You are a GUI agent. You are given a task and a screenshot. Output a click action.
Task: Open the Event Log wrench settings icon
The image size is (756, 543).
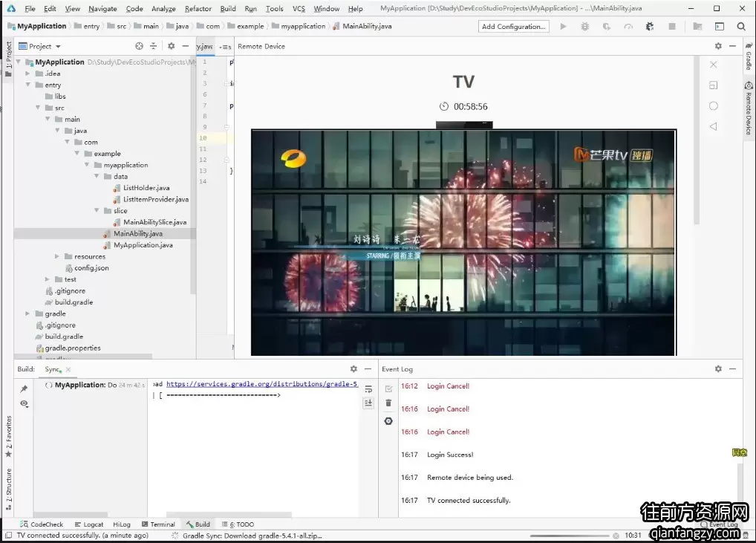388,421
